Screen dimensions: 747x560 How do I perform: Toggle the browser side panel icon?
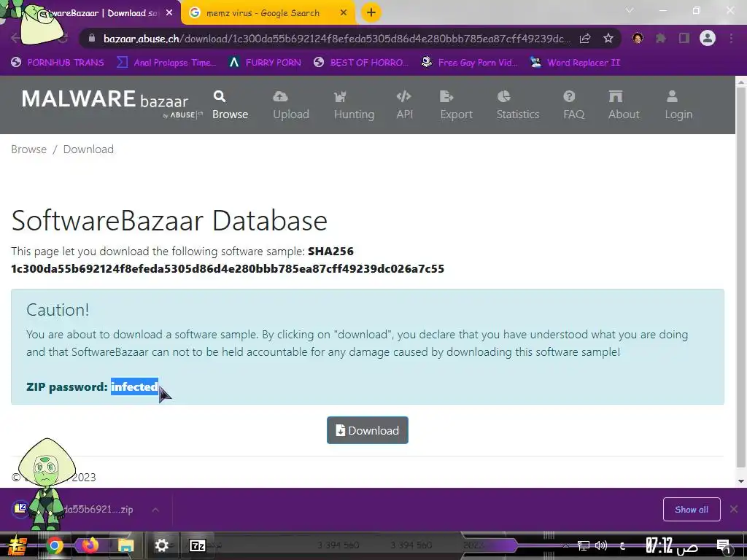tap(684, 38)
